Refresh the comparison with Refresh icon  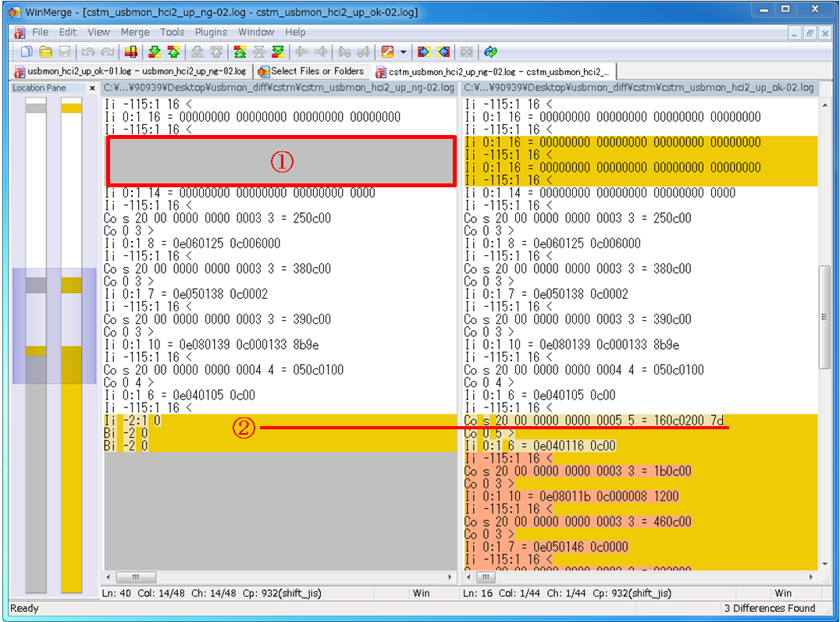(490, 52)
